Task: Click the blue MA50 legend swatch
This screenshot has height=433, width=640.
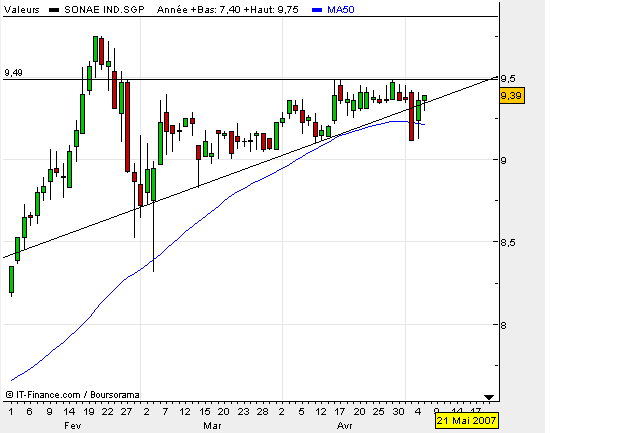Action: pyautogui.click(x=317, y=10)
